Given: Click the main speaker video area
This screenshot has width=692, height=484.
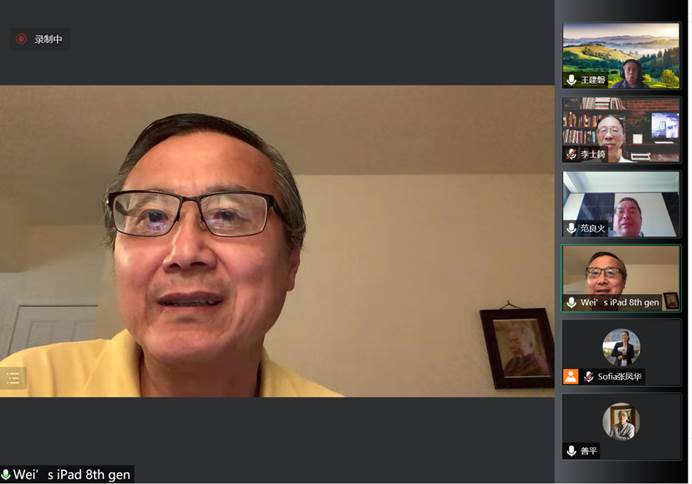Looking at the screenshot, I should tap(277, 240).
